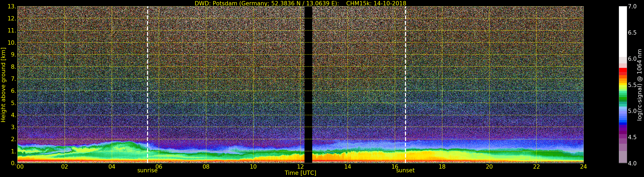
Task: Click the "Height above ground [km]" axis label
Action: coord(3,85)
